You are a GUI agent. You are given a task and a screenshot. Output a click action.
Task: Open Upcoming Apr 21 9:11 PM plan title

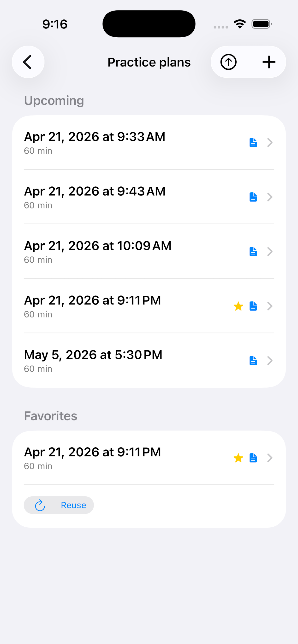tap(92, 300)
